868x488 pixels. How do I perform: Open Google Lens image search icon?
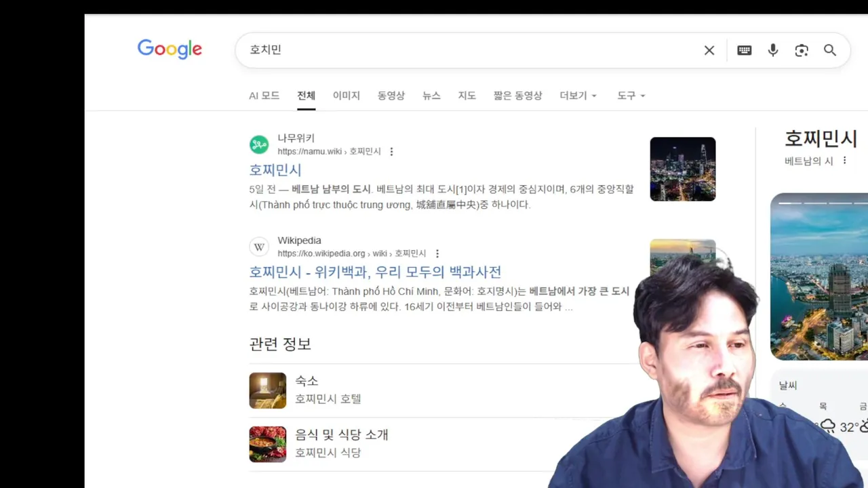coord(802,50)
